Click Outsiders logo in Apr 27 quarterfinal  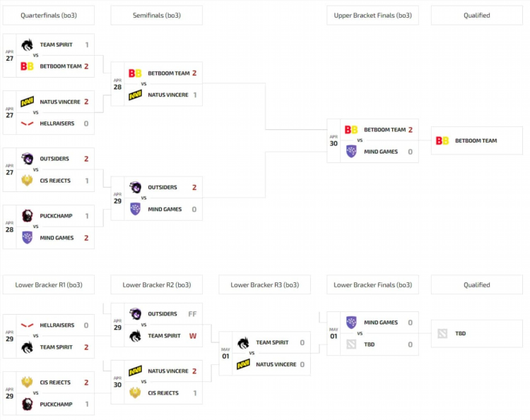tap(27, 159)
